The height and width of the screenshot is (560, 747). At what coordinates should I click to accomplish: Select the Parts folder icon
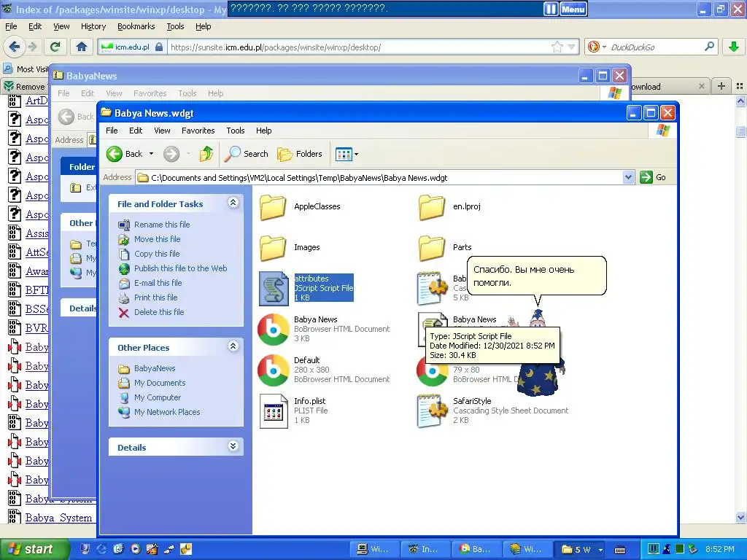432,248
